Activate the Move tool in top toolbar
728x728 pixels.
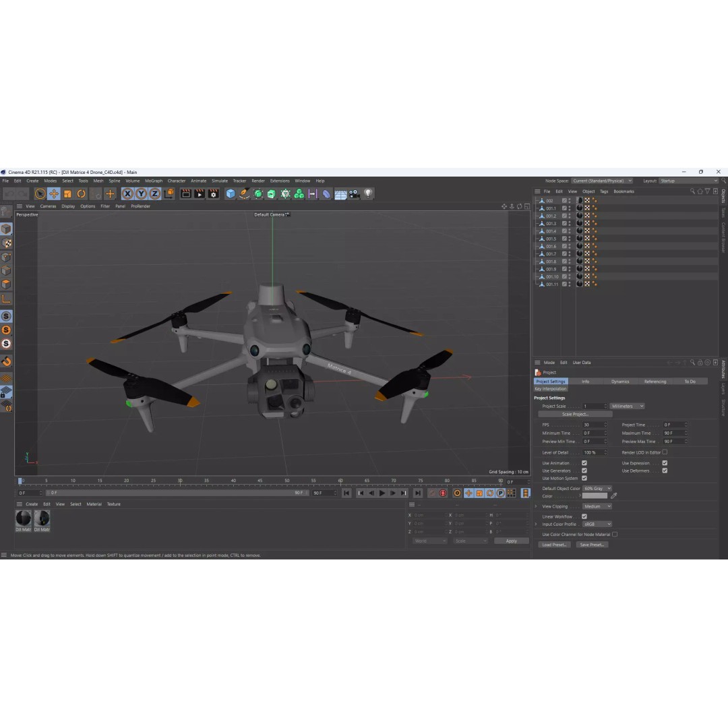tap(54, 193)
